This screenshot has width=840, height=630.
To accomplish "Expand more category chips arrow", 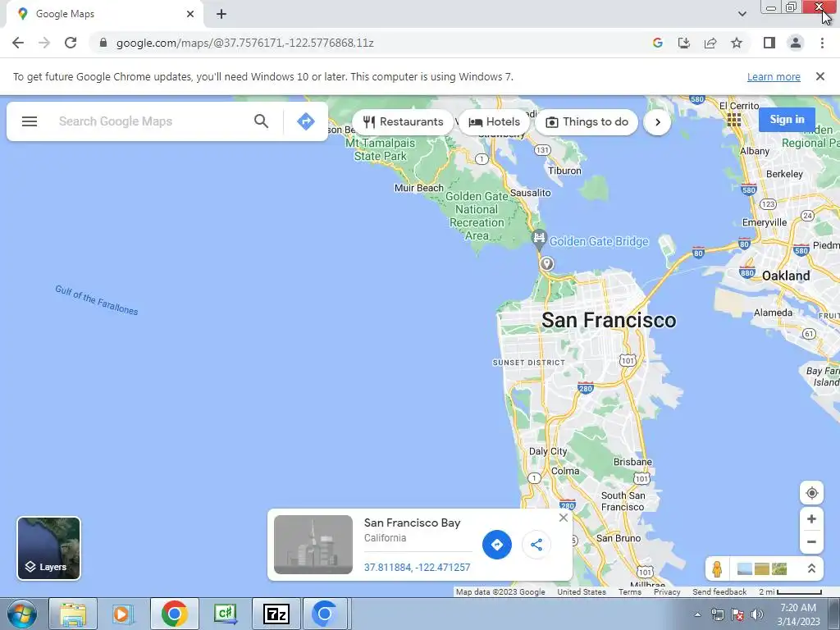I will pyautogui.click(x=657, y=122).
